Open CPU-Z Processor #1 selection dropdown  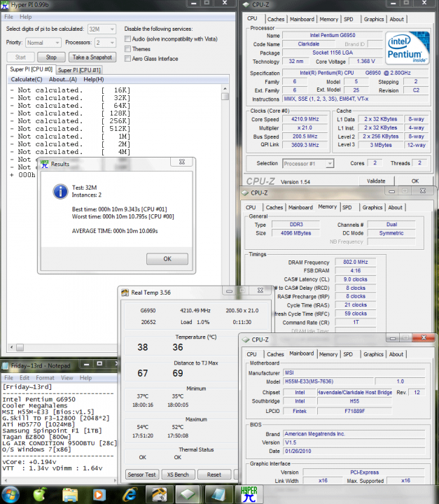pyautogui.click(x=308, y=164)
